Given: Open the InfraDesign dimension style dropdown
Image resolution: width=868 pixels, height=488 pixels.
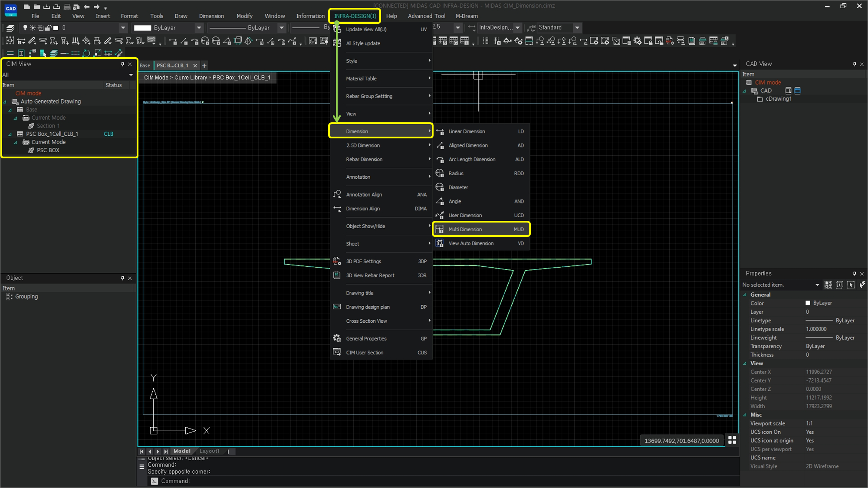Looking at the screenshot, I should (x=517, y=28).
